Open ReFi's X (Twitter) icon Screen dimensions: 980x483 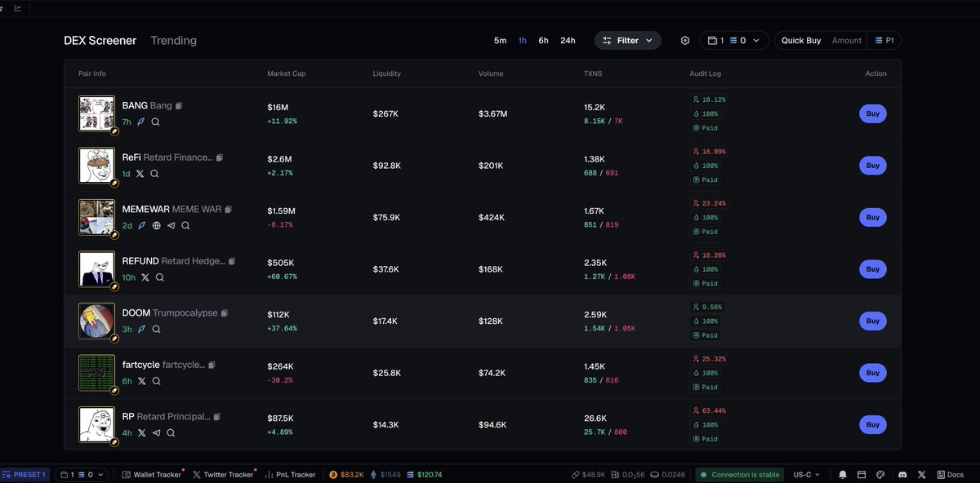(140, 174)
